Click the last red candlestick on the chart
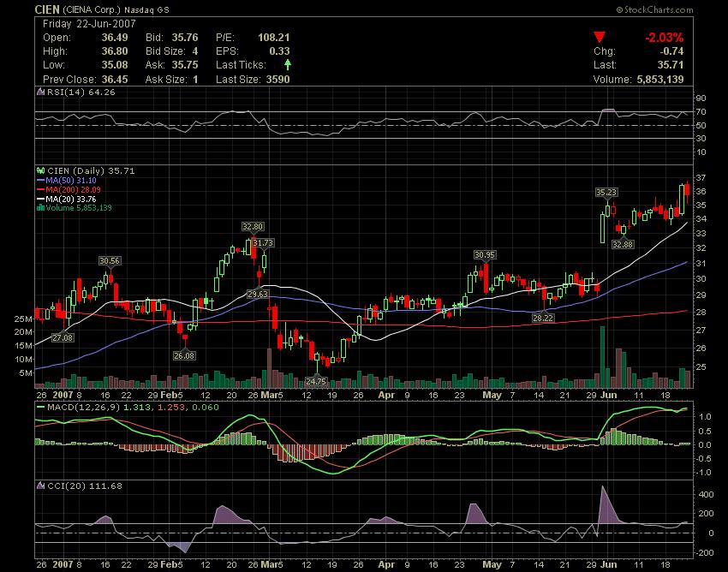This screenshot has height=572, width=728. 687,190
